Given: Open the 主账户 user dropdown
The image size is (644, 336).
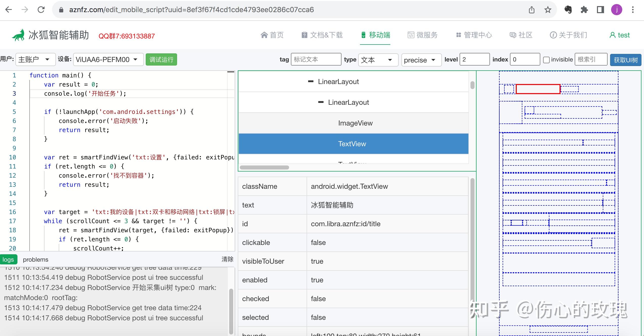Looking at the screenshot, I should pyautogui.click(x=35, y=59).
